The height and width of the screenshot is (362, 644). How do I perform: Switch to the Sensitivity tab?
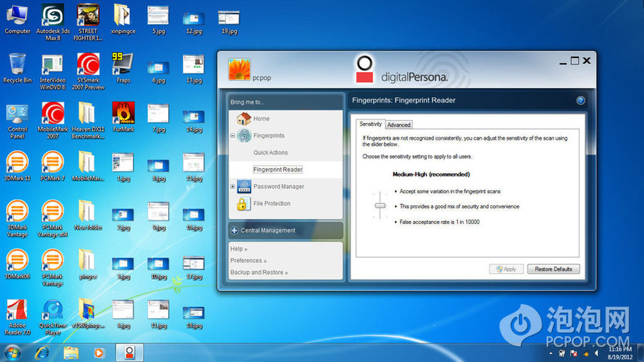point(370,124)
